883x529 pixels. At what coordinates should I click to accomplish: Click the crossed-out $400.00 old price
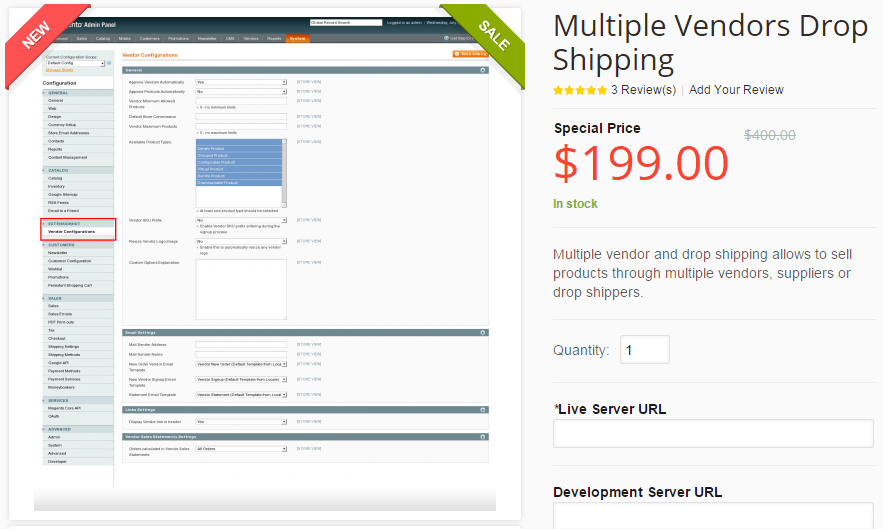click(x=769, y=135)
